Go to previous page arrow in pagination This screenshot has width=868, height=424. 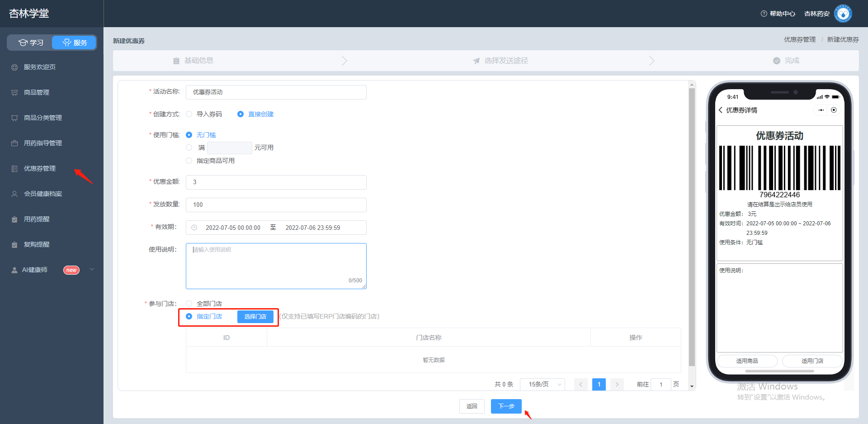(x=581, y=384)
